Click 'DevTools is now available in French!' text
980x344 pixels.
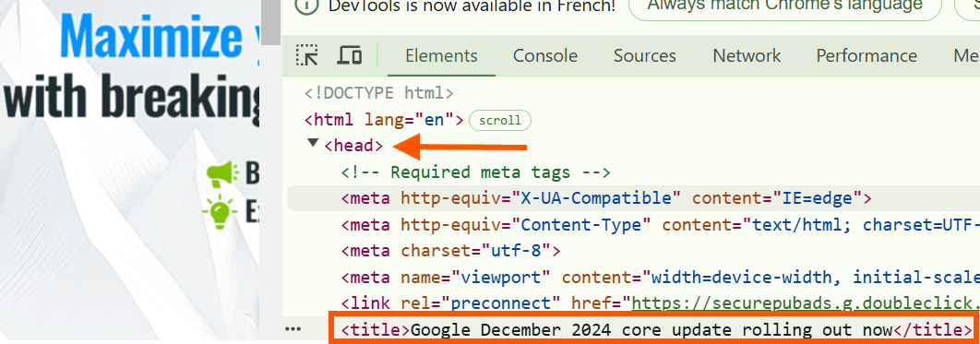click(472, 6)
